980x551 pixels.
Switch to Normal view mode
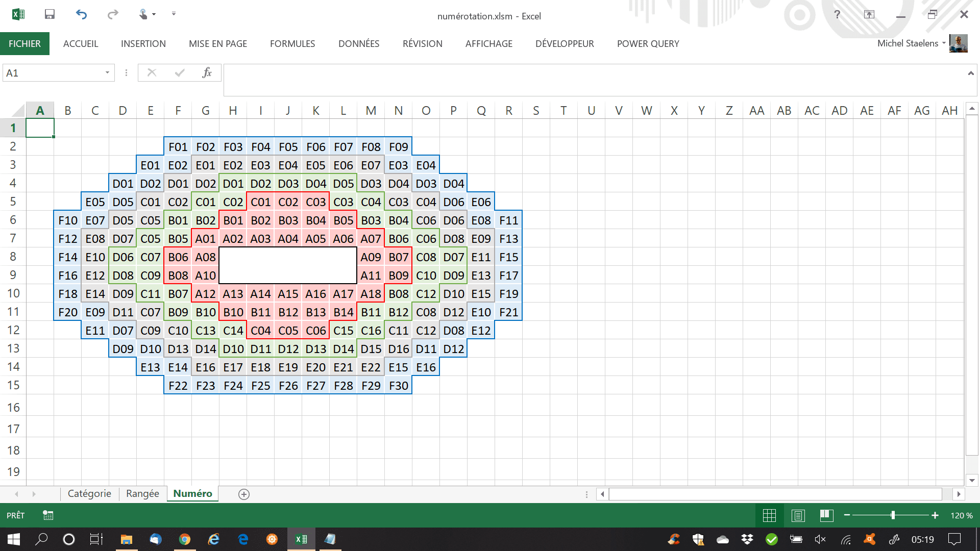coord(769,515)
